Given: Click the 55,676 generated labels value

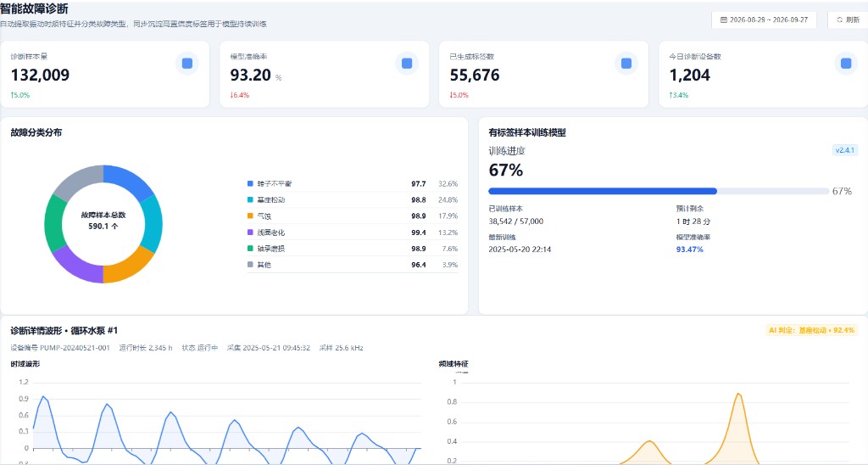Looking at the screenshot, I should 475,75.
